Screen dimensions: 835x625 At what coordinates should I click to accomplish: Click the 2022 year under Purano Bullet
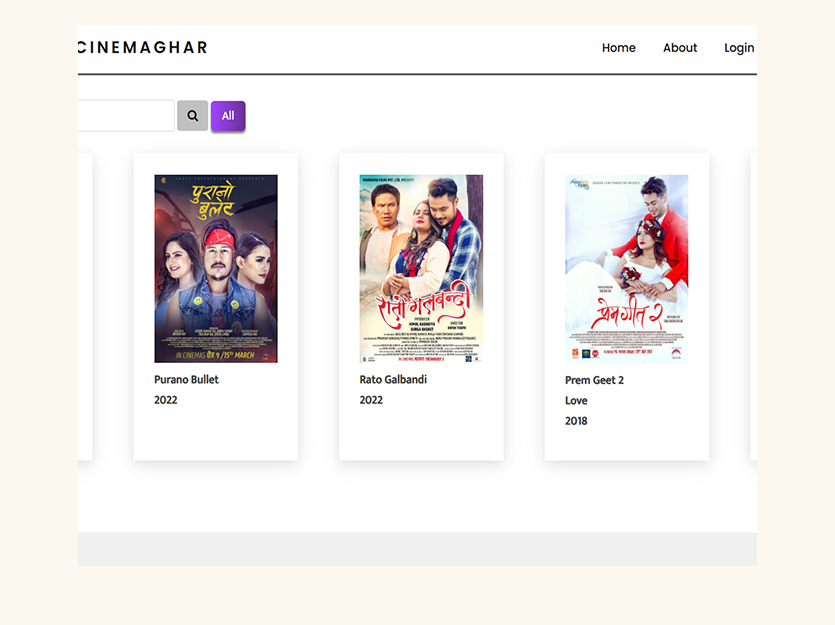[166, 400]
